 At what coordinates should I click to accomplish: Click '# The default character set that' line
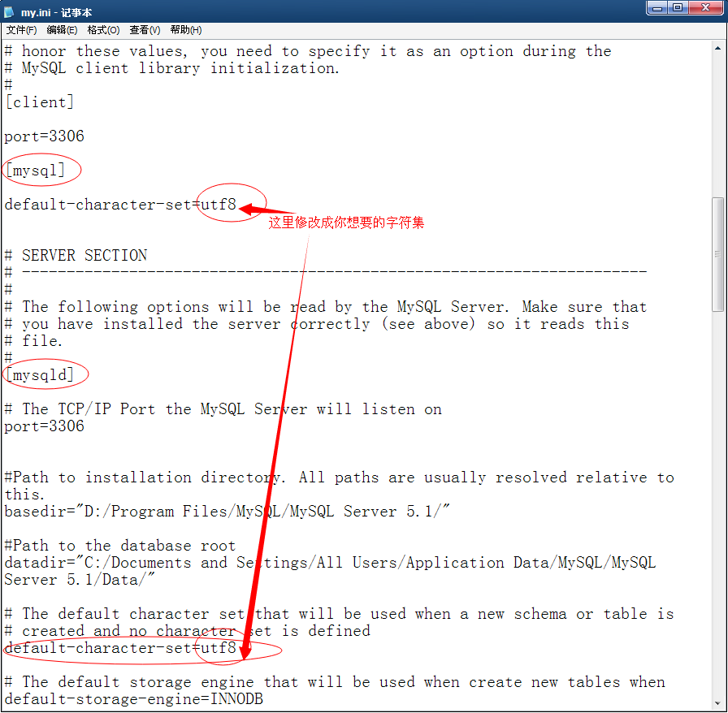tap(340, 614)
